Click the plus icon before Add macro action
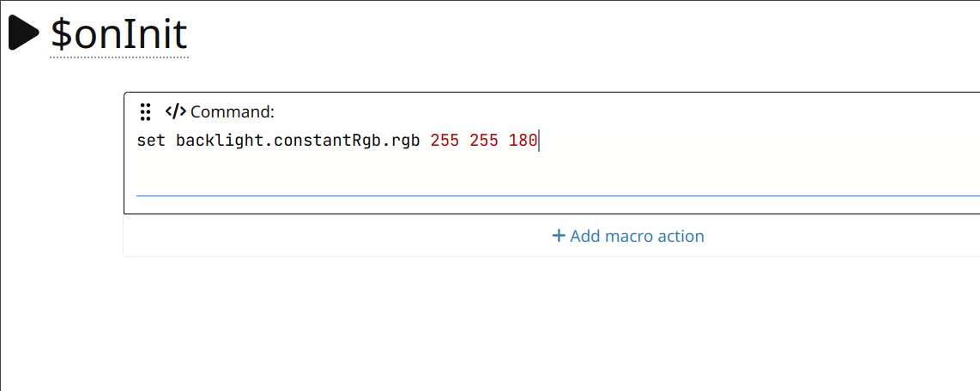The height and width of the screenshot is (391, 980). [x=559, y=236]
